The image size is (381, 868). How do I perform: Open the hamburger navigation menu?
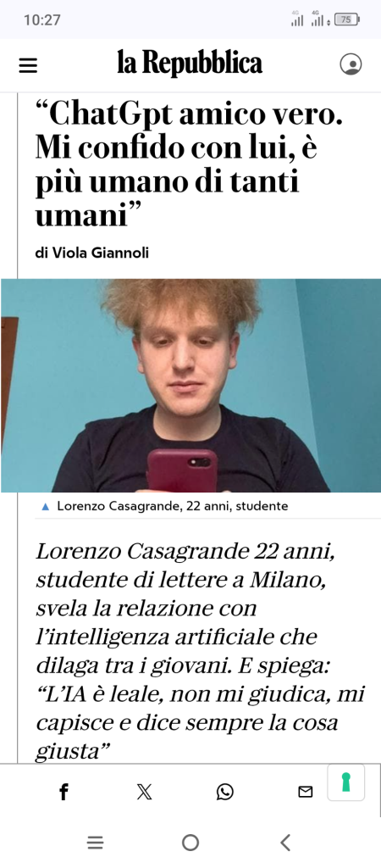point(28,65)
